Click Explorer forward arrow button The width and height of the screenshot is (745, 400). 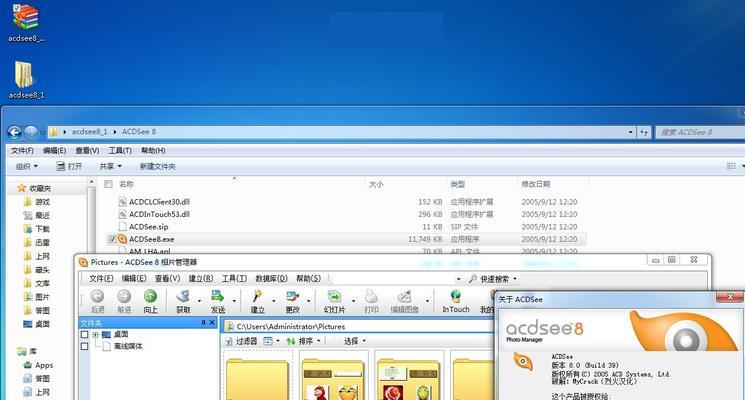pyautogui.click(x=31, y=132)
